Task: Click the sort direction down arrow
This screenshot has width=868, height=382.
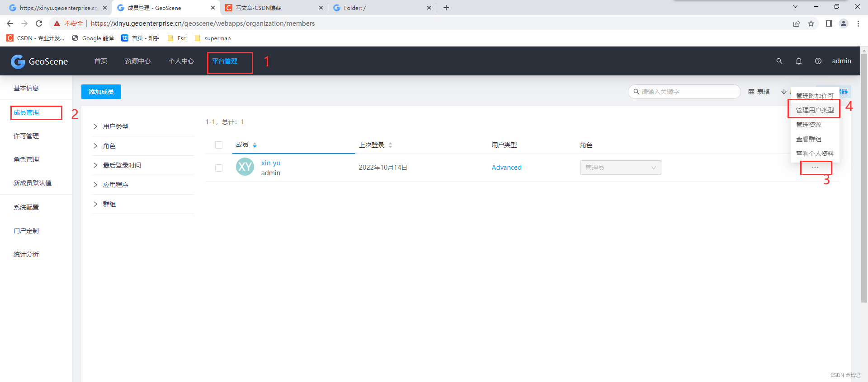Action: (x=783, y=92)
